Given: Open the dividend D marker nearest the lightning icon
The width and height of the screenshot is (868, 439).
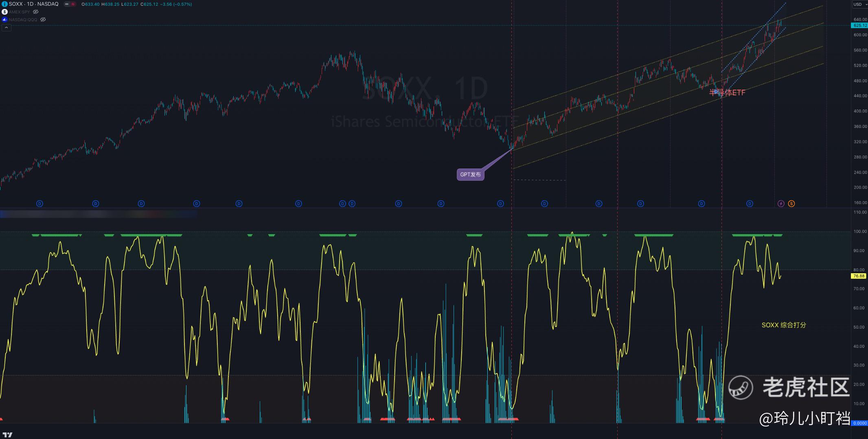Looking at the screenshot, I should [750, 204].
